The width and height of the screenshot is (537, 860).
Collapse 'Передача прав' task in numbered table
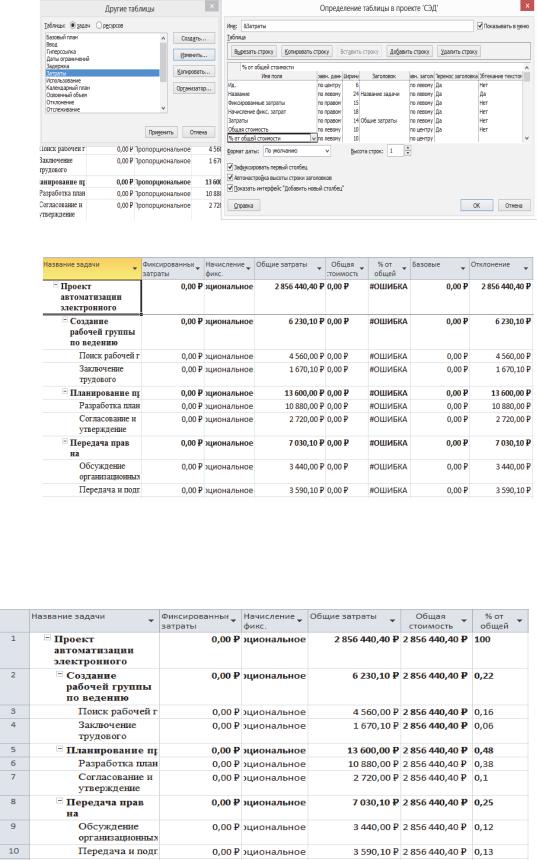tap(60, 801)
